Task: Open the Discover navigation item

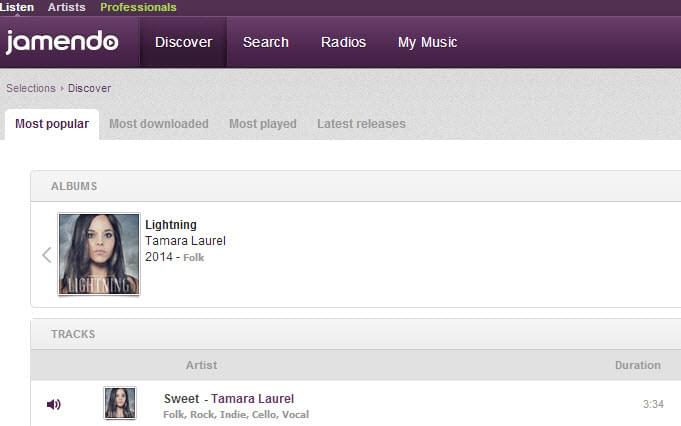Action: click(x=183, y=42)
